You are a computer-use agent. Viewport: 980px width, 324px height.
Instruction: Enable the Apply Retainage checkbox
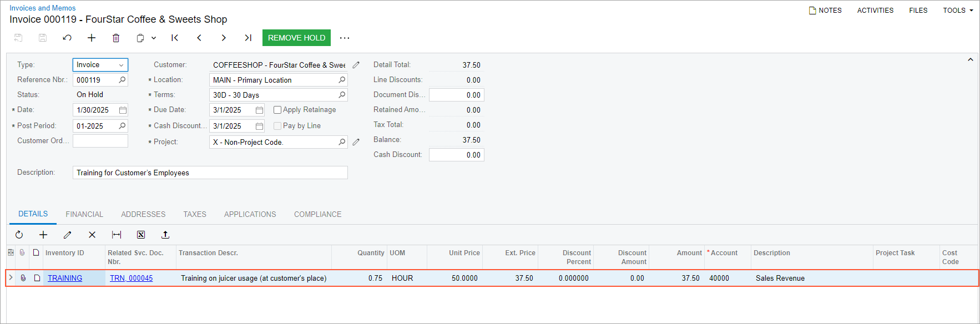[x=277, y=110]
